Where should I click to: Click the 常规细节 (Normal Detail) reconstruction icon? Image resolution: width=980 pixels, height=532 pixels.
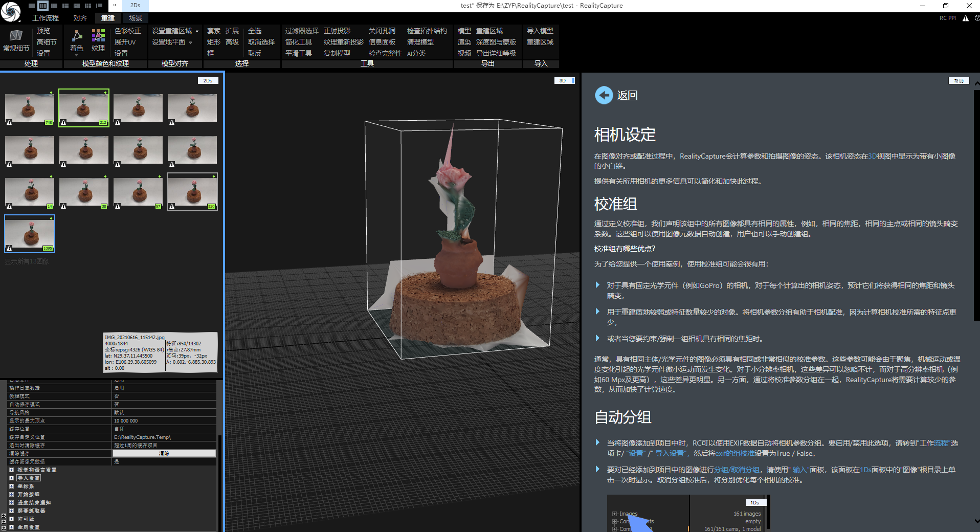pos(16,35)
